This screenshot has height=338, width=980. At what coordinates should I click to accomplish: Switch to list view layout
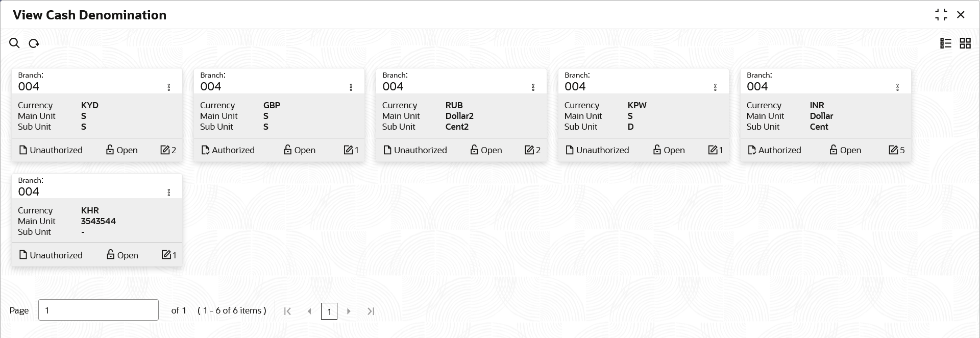click(x=946, y=43)
